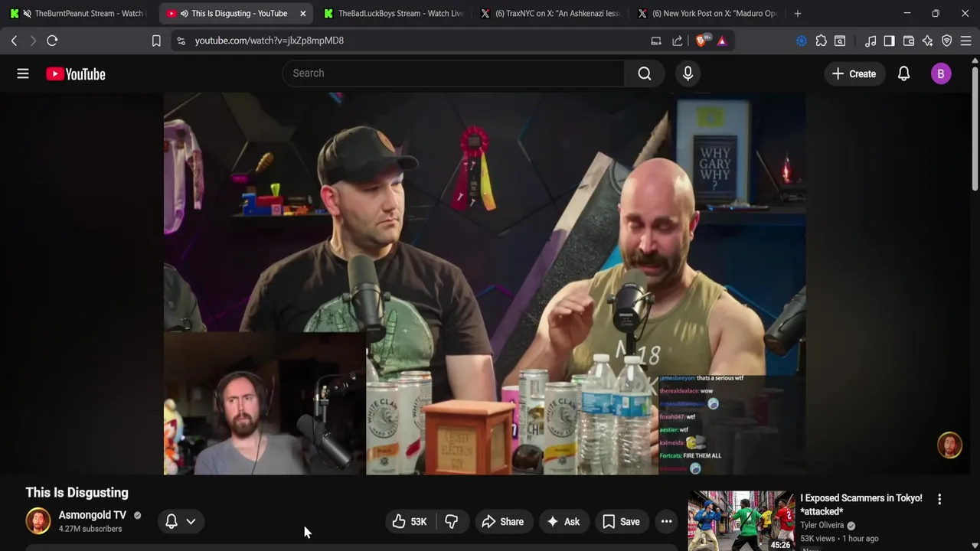Dislike the video with thumbs down

pyautogui.click(x=451, y=522)
